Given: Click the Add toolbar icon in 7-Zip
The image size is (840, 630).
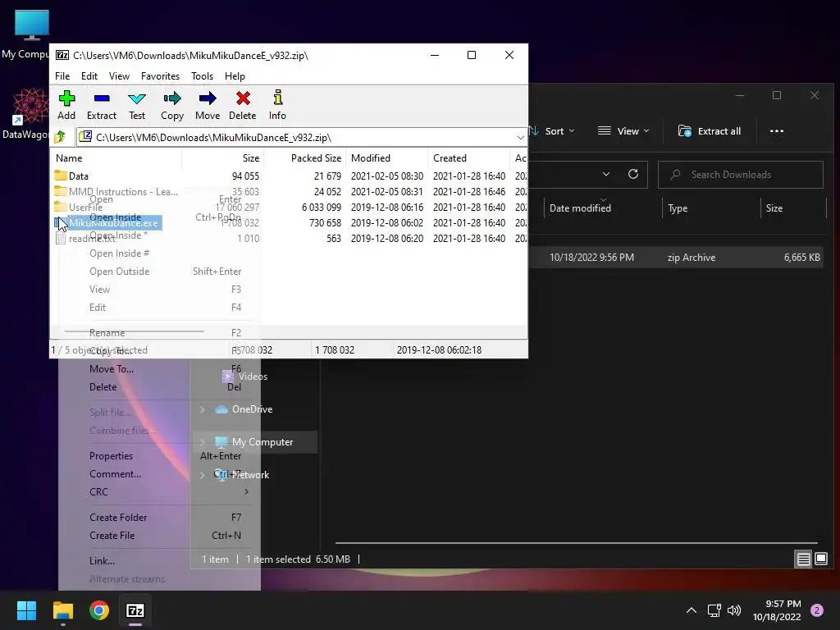Looking at the screenshot, I should coord(67,98).
